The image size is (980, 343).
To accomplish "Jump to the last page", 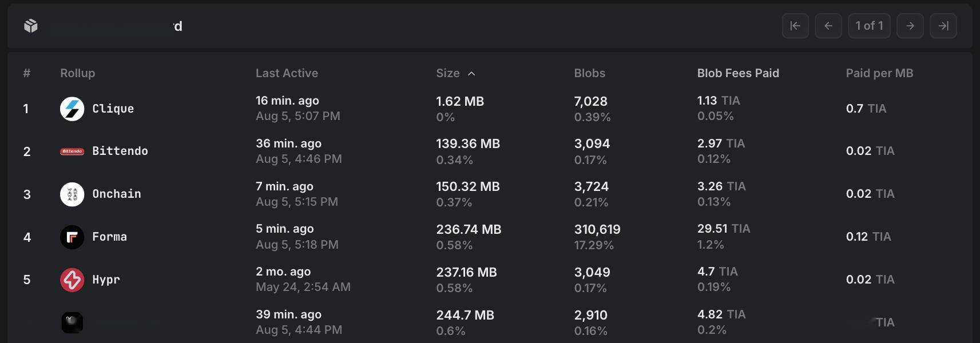I will click(x=943, y=26).
